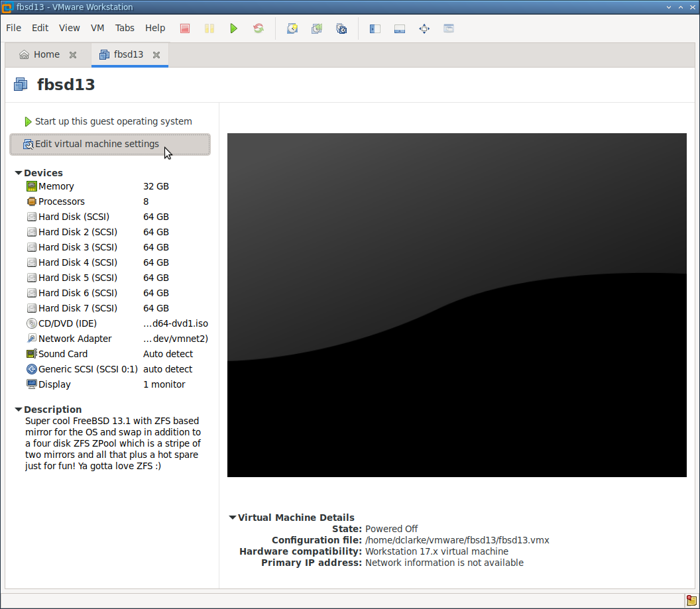
Task: Select the Memory device entry
Action: click(56, 186)
